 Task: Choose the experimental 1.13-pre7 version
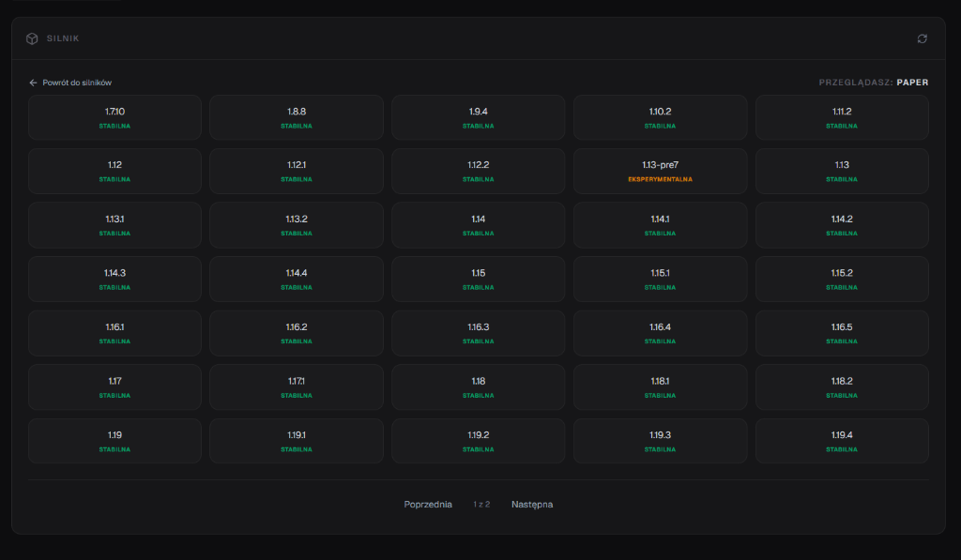point(660,171)
